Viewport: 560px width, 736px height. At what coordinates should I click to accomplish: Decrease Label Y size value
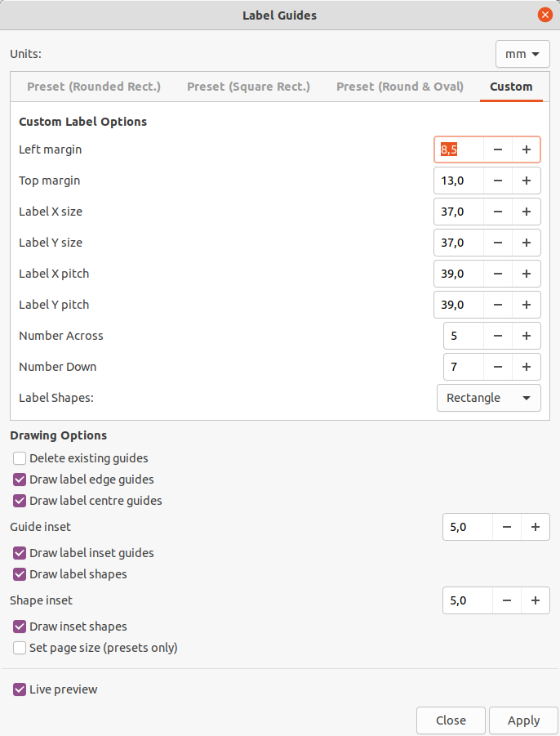498,243
